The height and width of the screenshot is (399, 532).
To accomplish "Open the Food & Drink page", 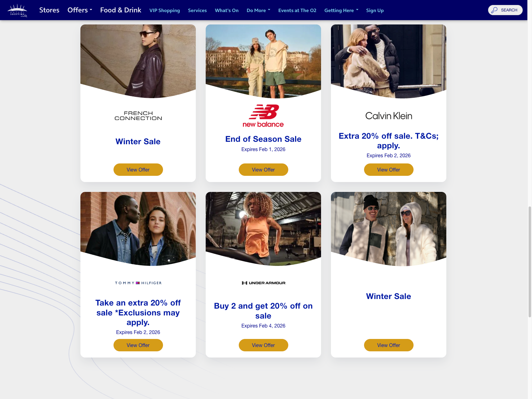I will click(x=121, y=10).
